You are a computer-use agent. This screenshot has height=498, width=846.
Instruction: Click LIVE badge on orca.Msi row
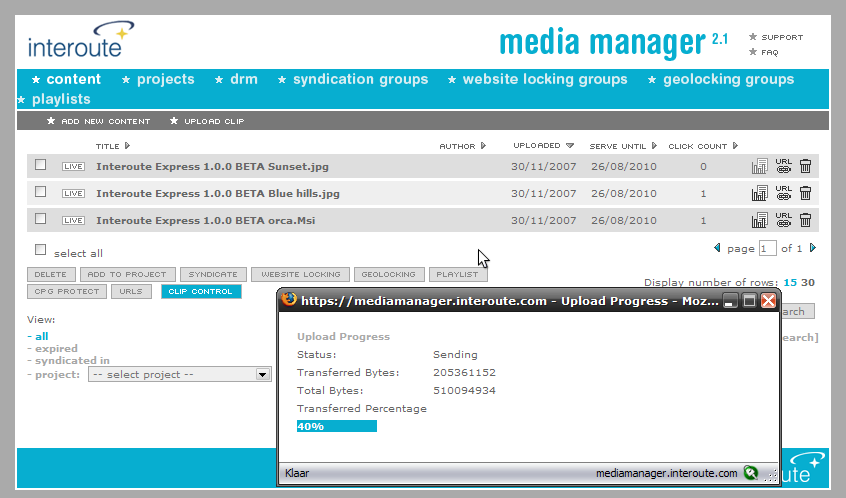(x=73, y=221)
